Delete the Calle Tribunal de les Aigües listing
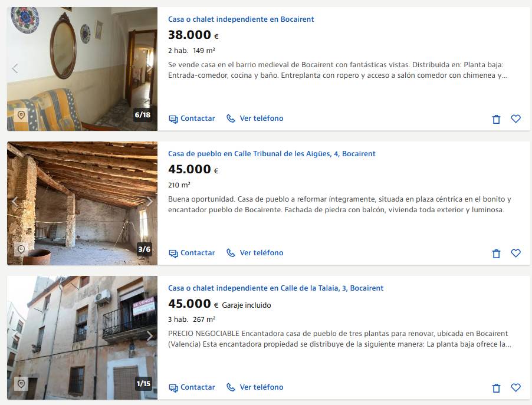The height and width of the screenshot is (405, 532). (x=496, y=253)
